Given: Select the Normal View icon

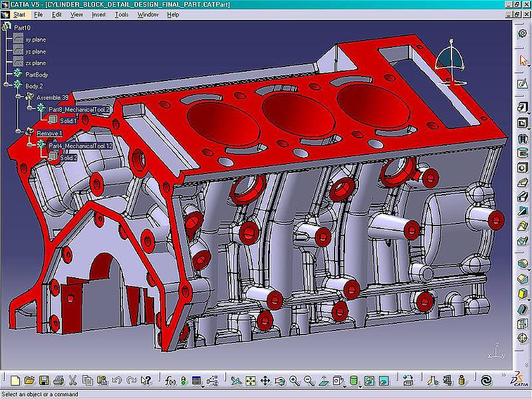Looking at the screenshot, I should click(324, 381).
